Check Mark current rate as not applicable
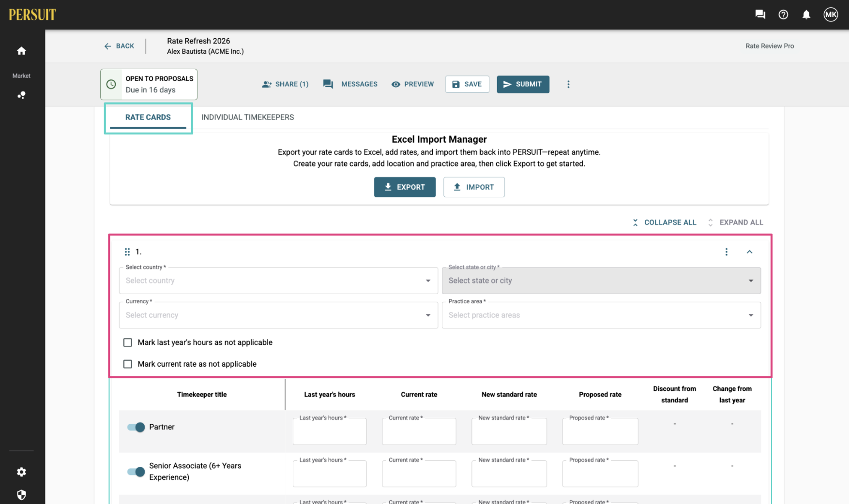Screen dimensions: 849x504 point(128,364)
